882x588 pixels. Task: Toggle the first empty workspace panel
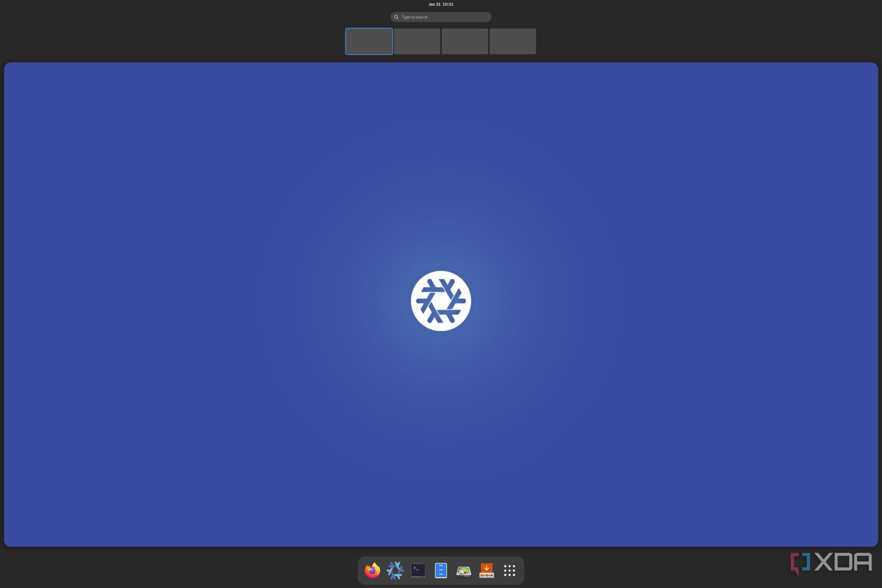[x=369, y=41]
